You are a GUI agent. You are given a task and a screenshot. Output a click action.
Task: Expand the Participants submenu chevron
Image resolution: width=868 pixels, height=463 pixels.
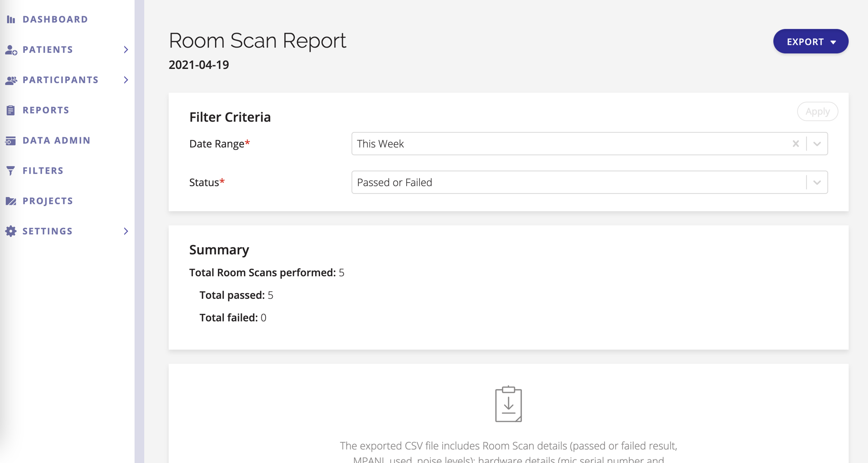tap(126, 80)
